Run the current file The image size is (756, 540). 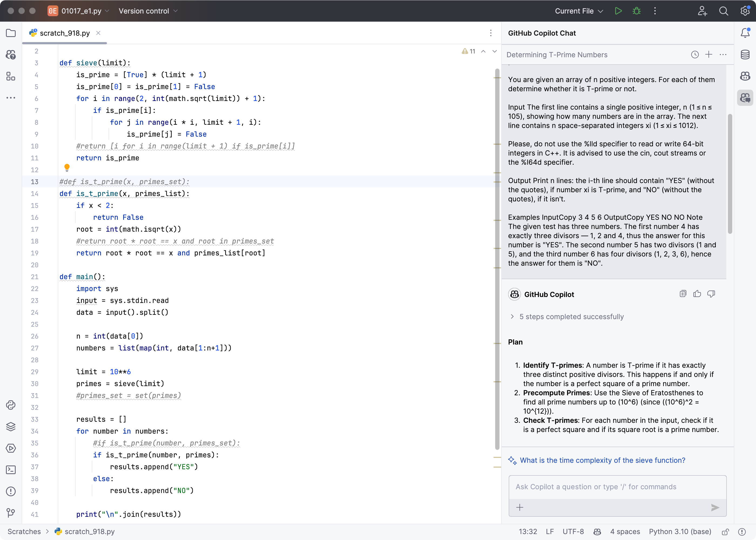618,11
